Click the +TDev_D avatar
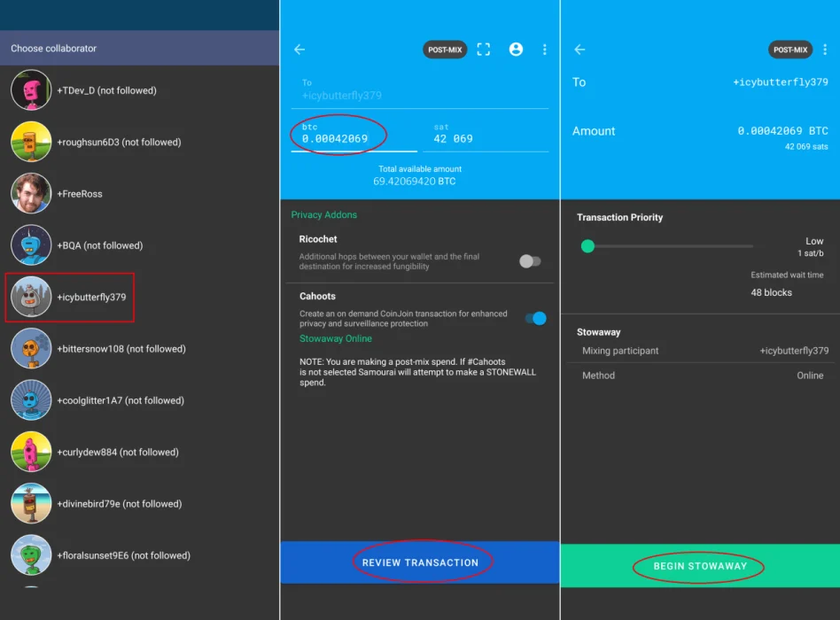The height and width of the screenshot is (620, 840). tap(31, 90)
